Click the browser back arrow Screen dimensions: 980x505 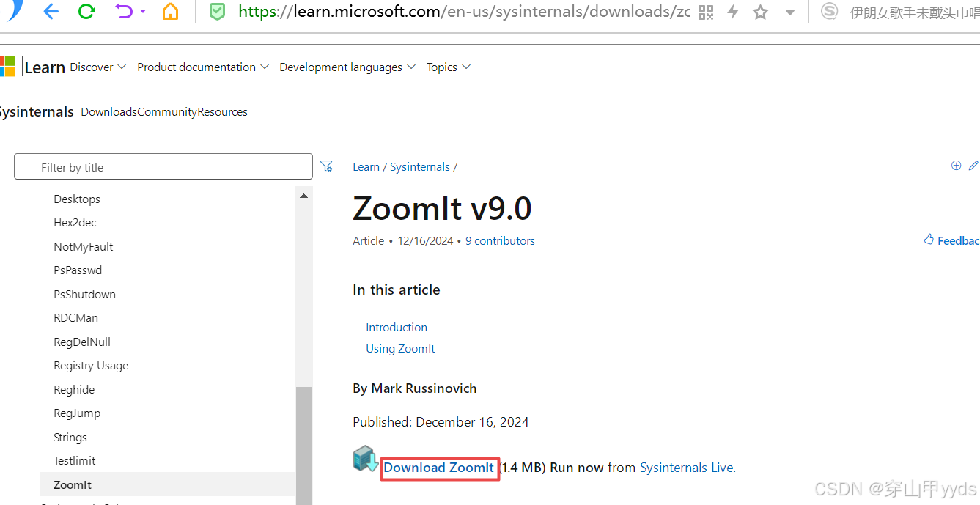[51, 12]
